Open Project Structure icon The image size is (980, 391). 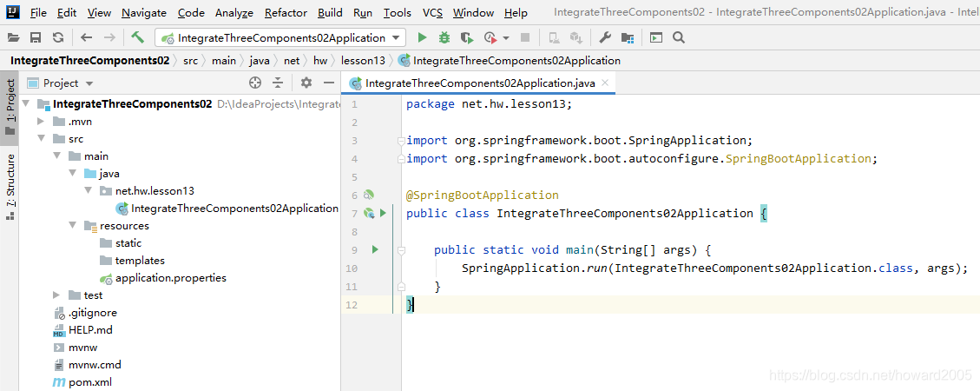[628, 38]
